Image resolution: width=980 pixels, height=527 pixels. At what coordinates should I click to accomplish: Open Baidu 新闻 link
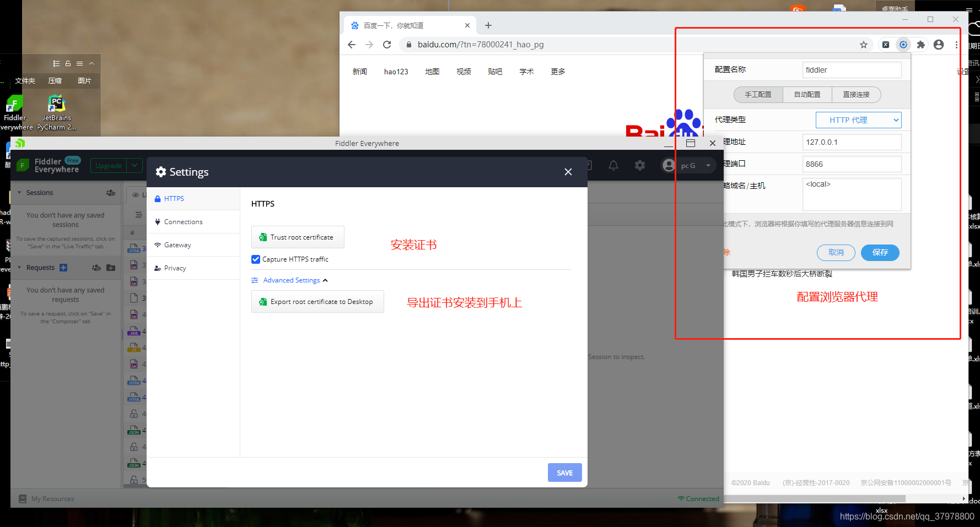click(360, 72)
